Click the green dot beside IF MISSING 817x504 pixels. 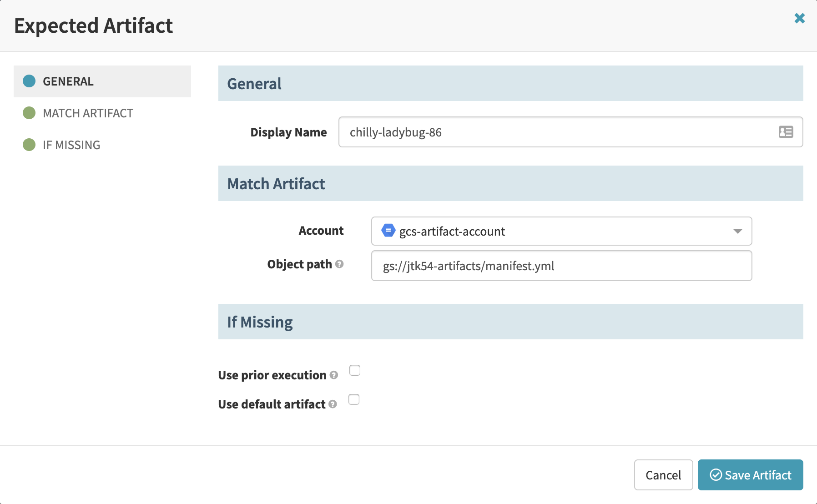[29, 145]
